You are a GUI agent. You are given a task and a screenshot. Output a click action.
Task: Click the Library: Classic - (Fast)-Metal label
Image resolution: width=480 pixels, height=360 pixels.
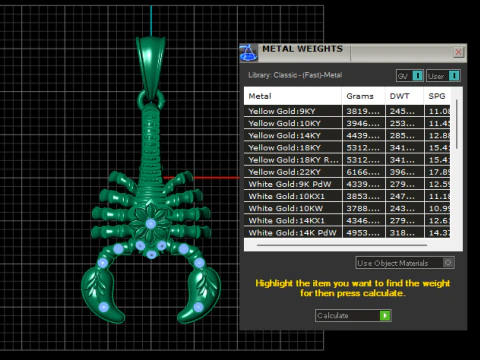[295, 75]
